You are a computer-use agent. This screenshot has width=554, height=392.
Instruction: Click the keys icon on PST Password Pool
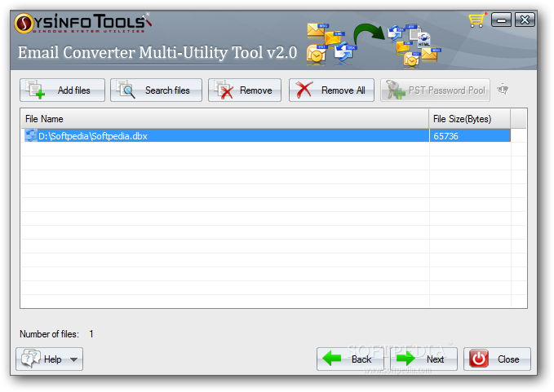click(395, 90)
